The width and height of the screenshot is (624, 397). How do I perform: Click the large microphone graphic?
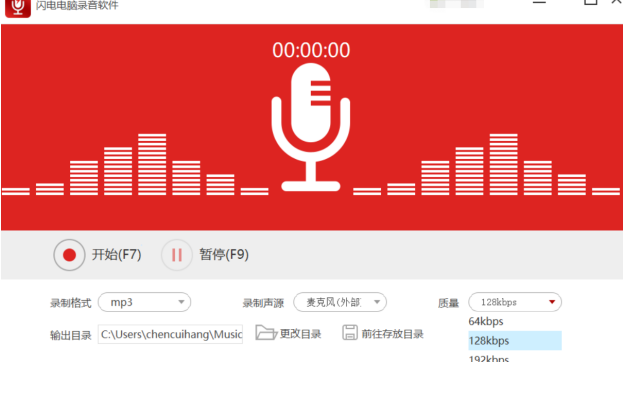pyautogui.click(x=311, y=127)
